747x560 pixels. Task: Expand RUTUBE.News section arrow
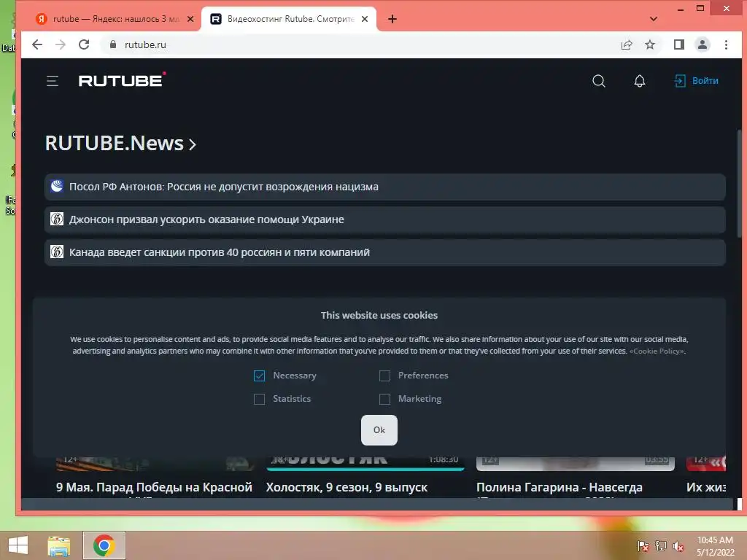(193, 144)
